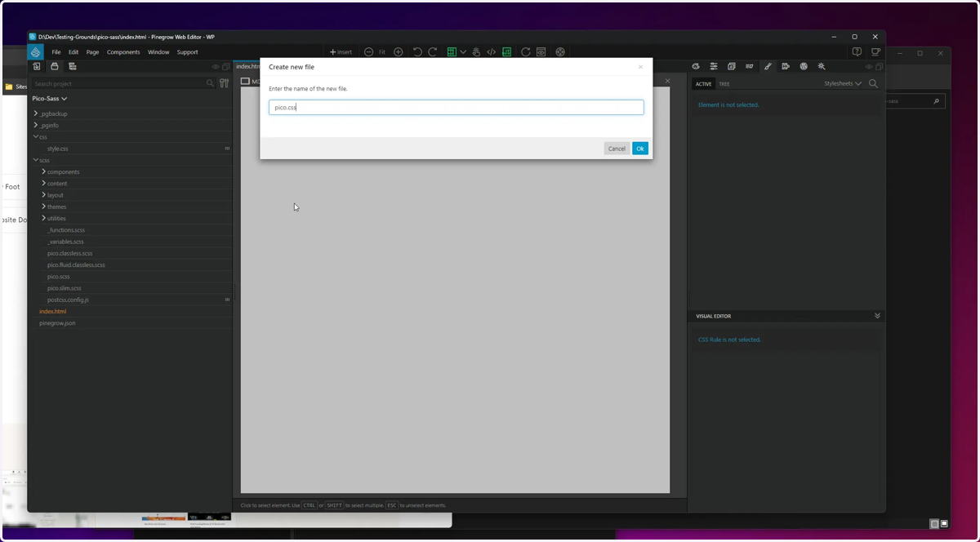
Task: Click the new file name input
Action: (x=456, y=107)
